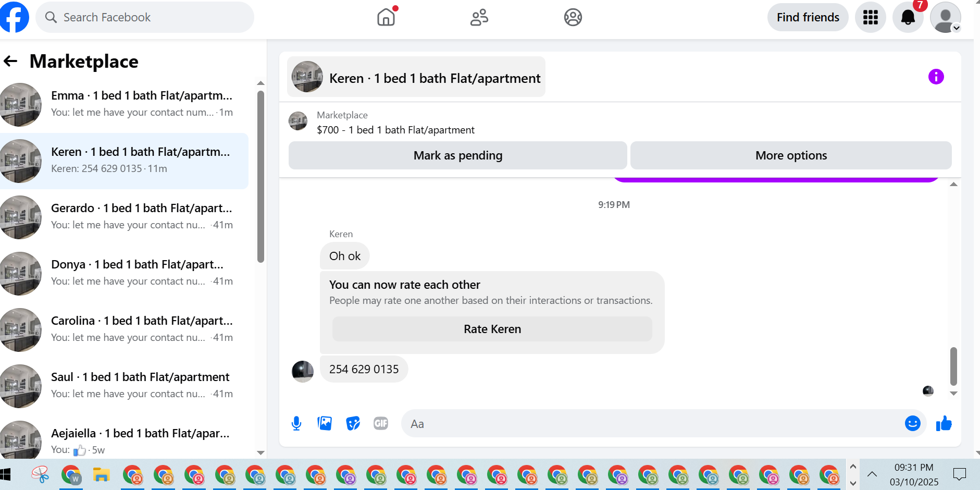Open Saul's conversation in the list
980x490 pixels.
point(124,386)
